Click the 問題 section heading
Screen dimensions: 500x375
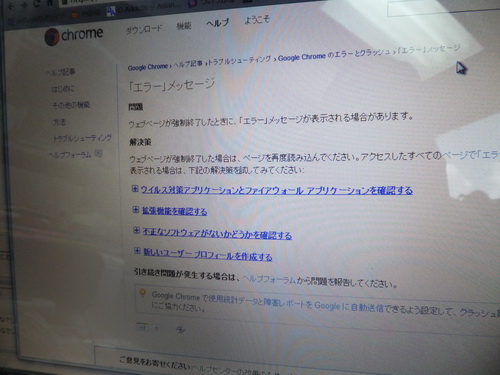[x=136, y=107]
